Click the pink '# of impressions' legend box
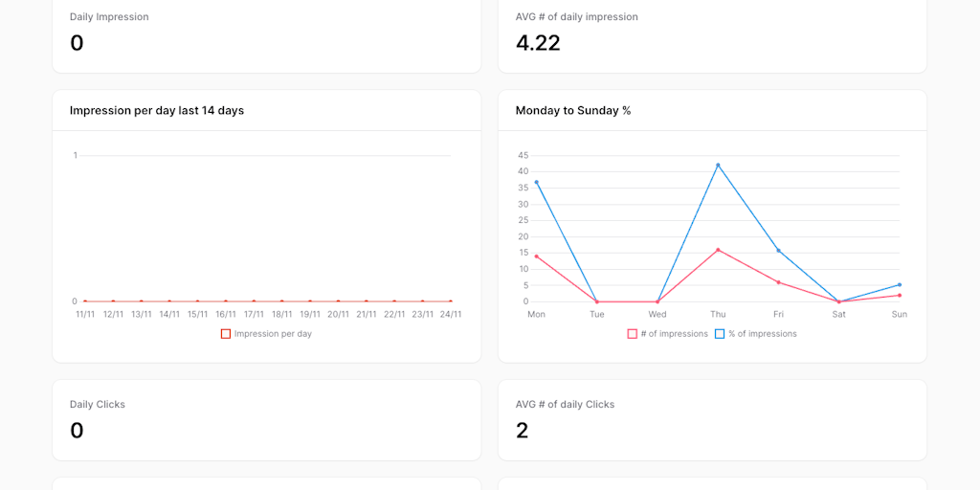980x490 pixels. click(633, 334)
